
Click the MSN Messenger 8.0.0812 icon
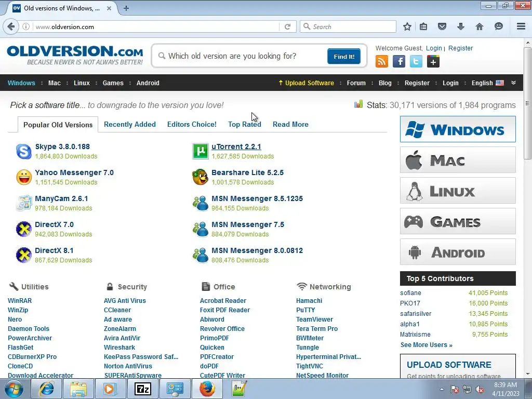[201, 255]
